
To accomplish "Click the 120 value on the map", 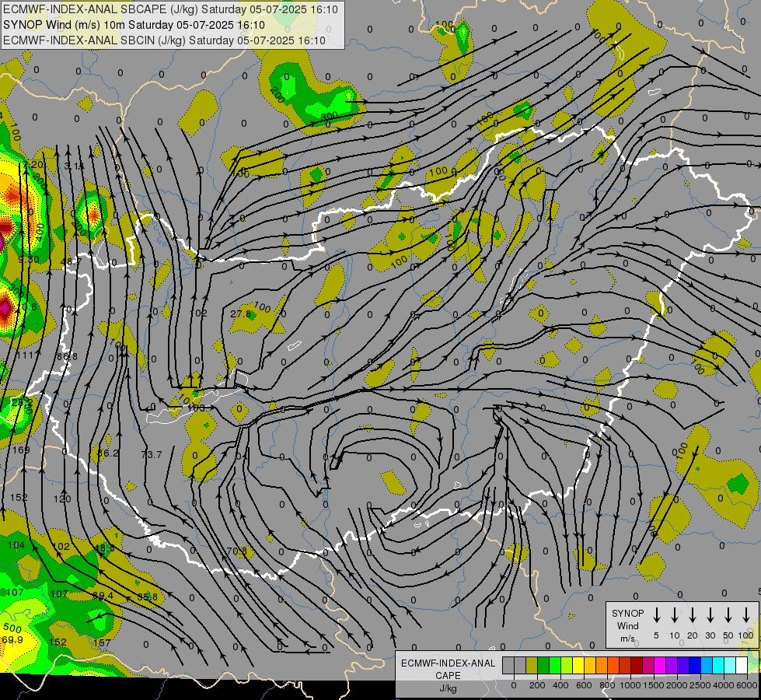I will (x=62, y=499).
